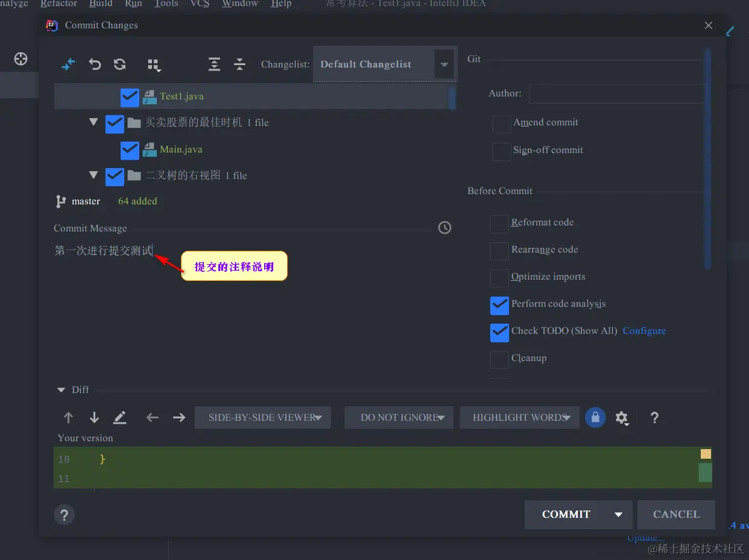The image size is (749, 560).
Task: Click the yellow marker in diff gutter
Action: [x=706, y=454]
